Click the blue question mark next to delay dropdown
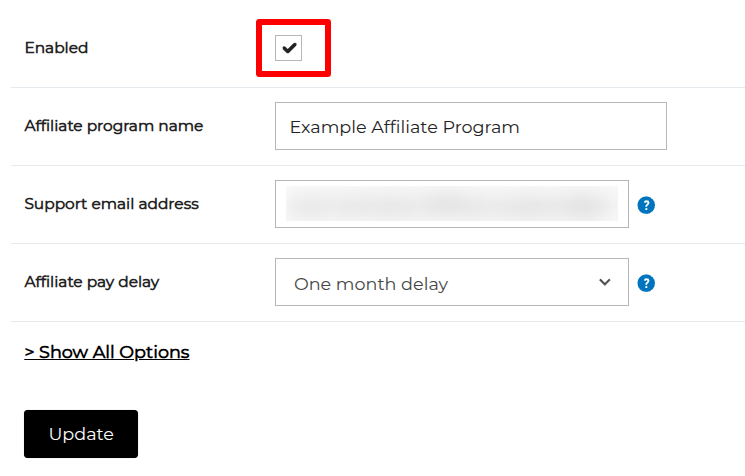 pos(646,283)
